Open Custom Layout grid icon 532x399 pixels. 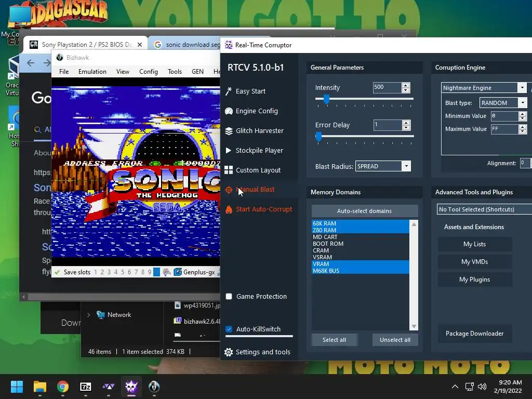coord(229,170)
